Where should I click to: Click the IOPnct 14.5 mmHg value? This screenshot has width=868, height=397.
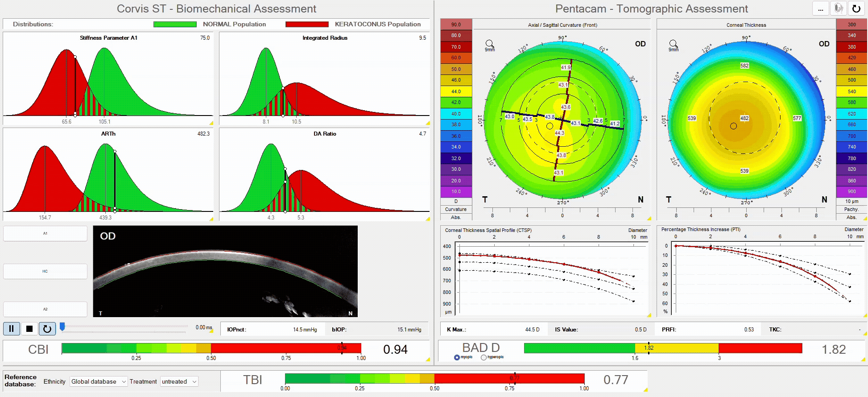305,330
